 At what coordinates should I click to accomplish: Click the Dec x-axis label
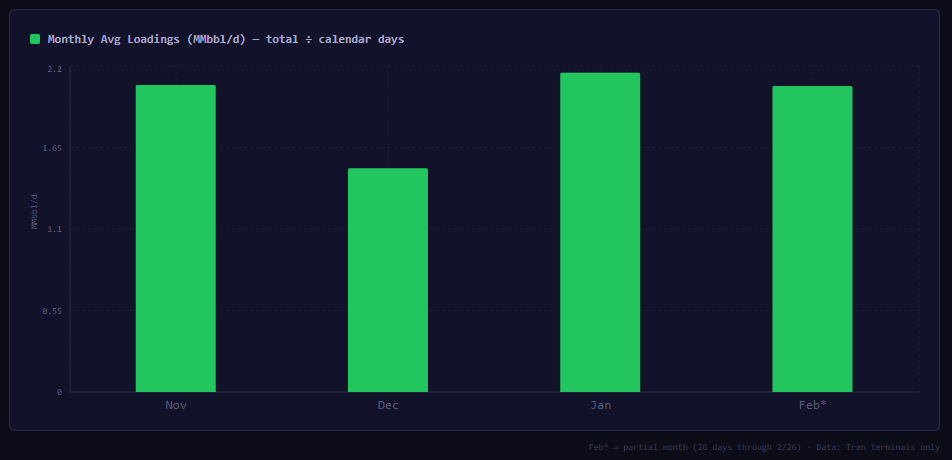[x=388, y=405]
